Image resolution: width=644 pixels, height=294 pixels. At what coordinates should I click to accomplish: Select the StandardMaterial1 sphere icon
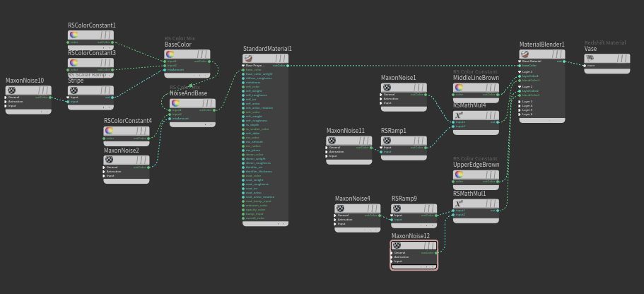tap(250, 58)
